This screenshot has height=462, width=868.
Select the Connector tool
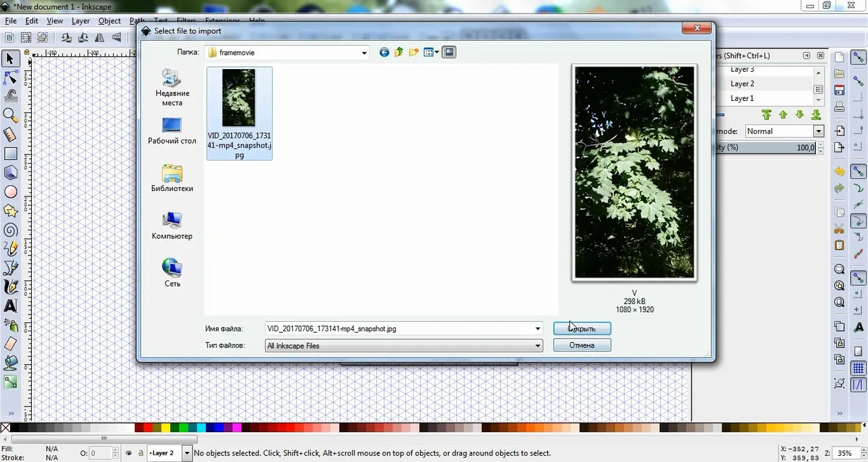10,383
